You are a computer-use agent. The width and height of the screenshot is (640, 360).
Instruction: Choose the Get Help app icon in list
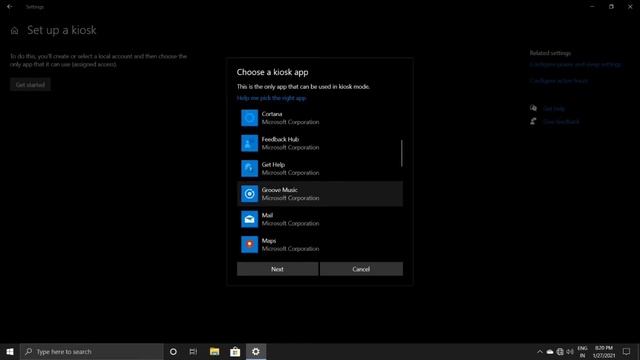pyautogui.click(x=249, y=169)
